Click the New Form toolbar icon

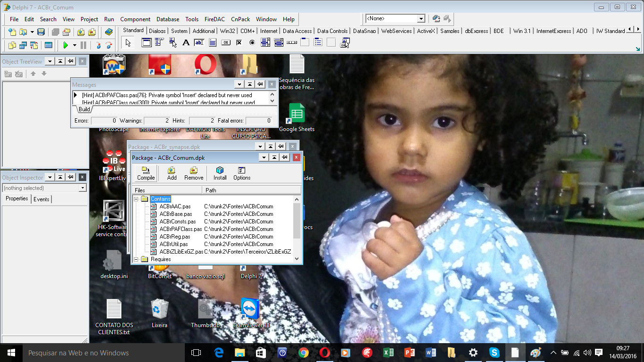(x=48, y=45)
